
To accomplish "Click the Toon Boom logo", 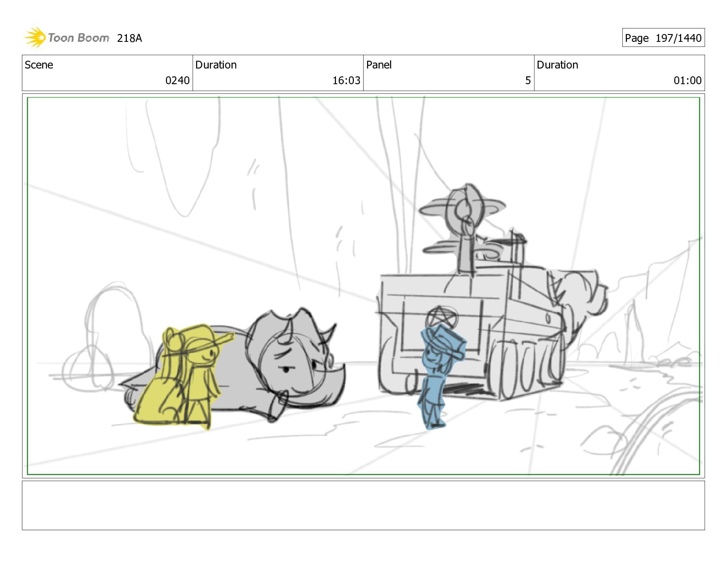I will tap(67, 38).
